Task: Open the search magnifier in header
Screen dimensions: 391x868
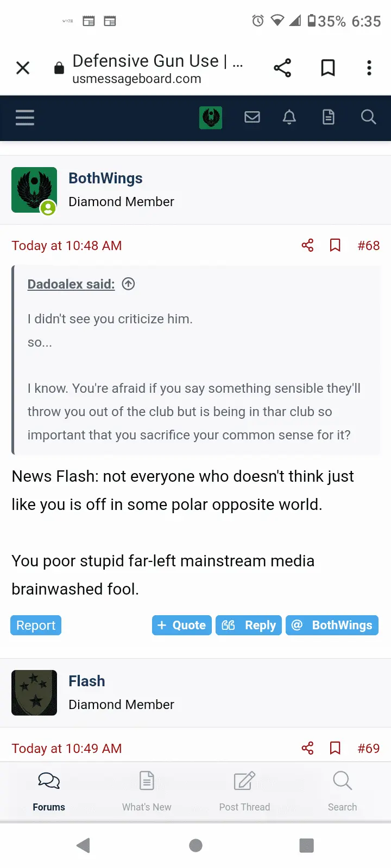Action: coord(368,117)
